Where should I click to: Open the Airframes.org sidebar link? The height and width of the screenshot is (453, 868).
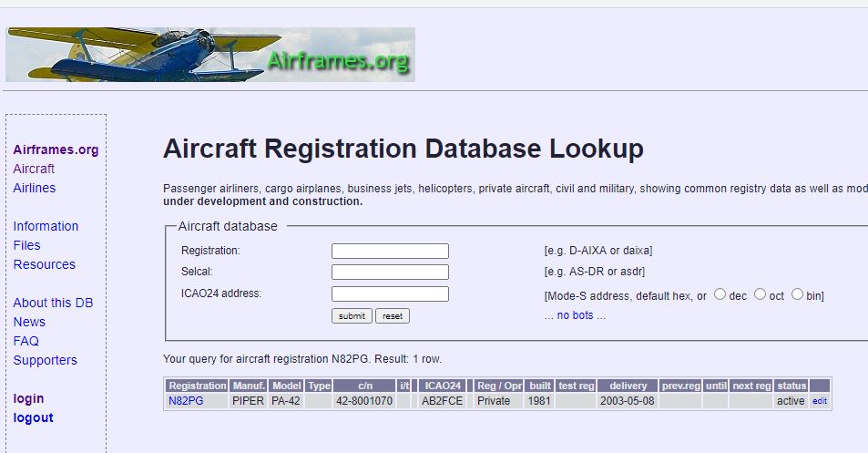click(x=56, y=149)
